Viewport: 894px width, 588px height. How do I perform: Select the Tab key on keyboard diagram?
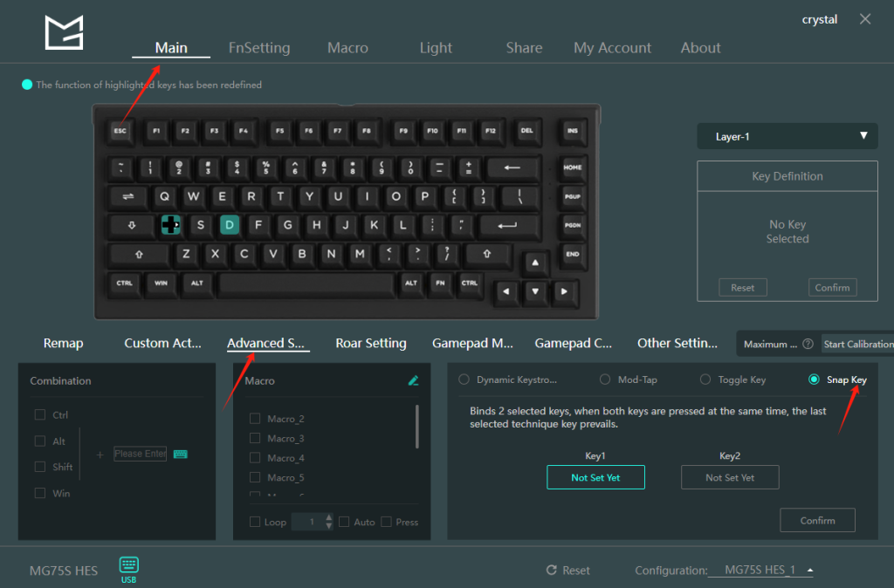coord(128,196)
